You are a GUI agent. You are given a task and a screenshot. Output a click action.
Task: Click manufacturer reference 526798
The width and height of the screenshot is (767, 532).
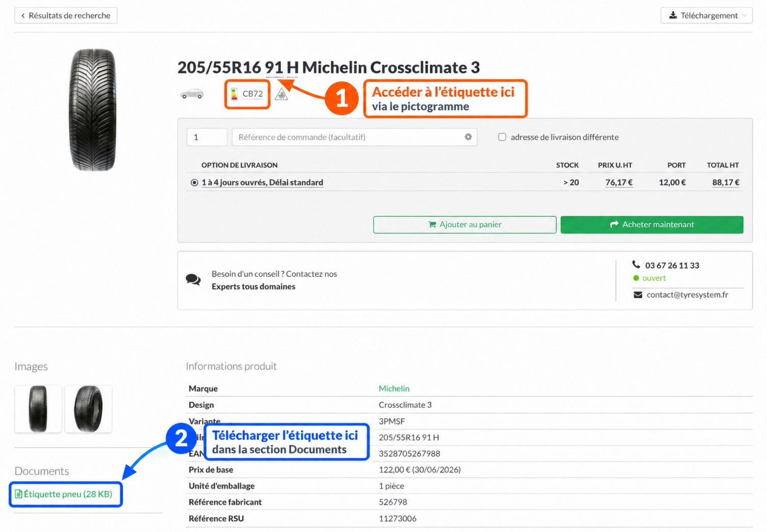click(x=393, y=502)
